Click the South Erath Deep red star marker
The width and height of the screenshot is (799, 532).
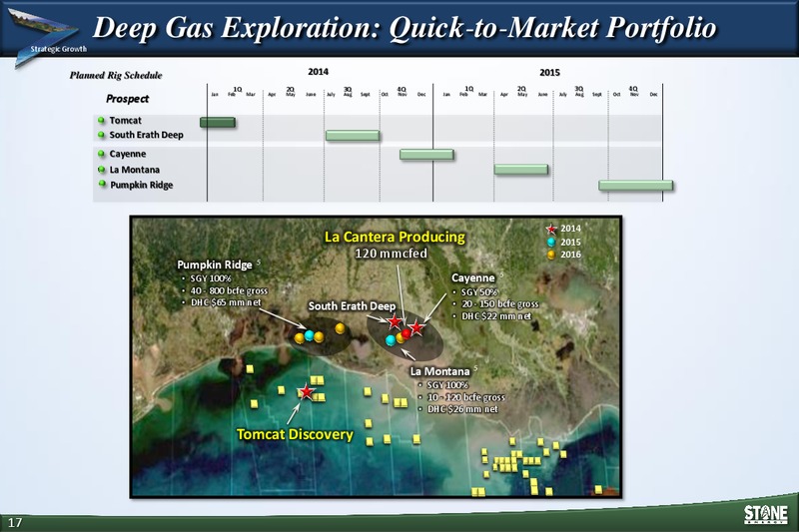[395, 321]
